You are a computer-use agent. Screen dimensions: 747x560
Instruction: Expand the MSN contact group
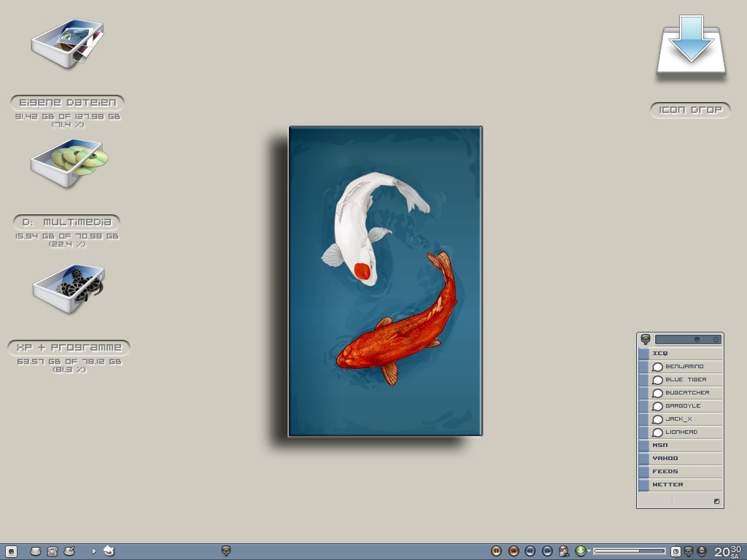[x=681, y=446]
